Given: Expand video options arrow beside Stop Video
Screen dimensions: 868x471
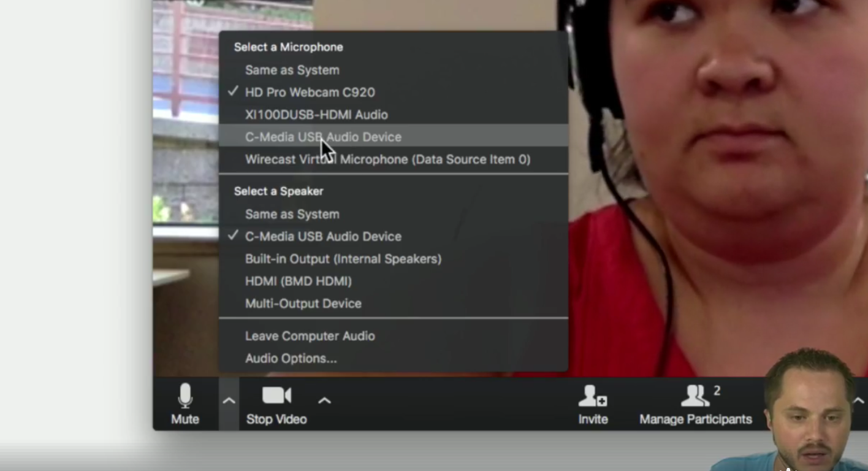Looking at the screenshot, I should (x=324, y=401).
